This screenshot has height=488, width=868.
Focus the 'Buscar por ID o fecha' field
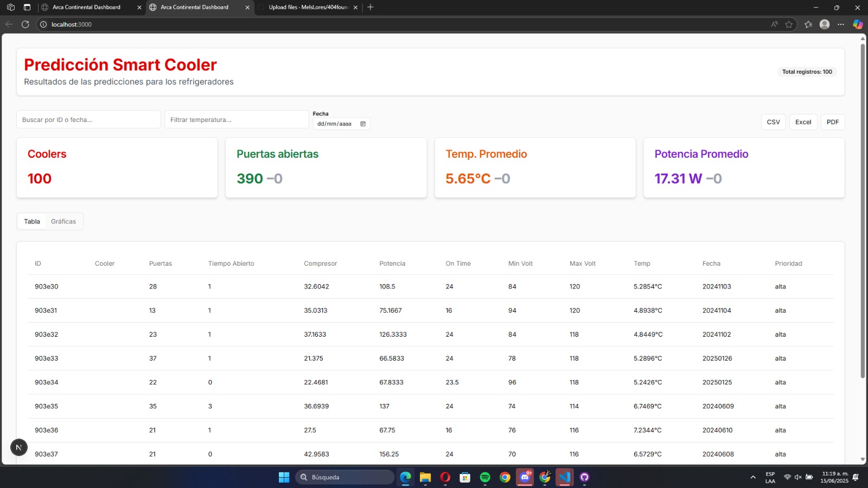tap(88, 120)
